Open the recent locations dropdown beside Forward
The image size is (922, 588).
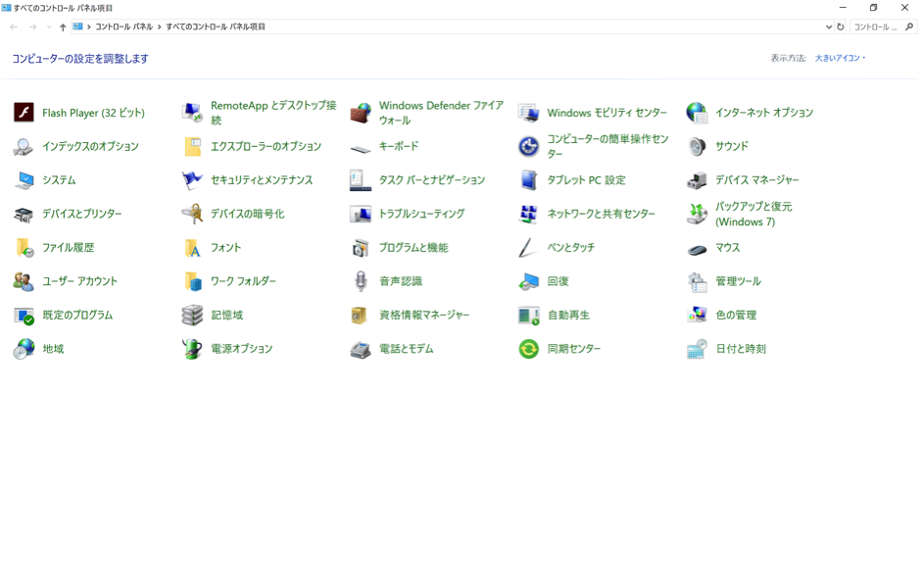tap(49, 26)
